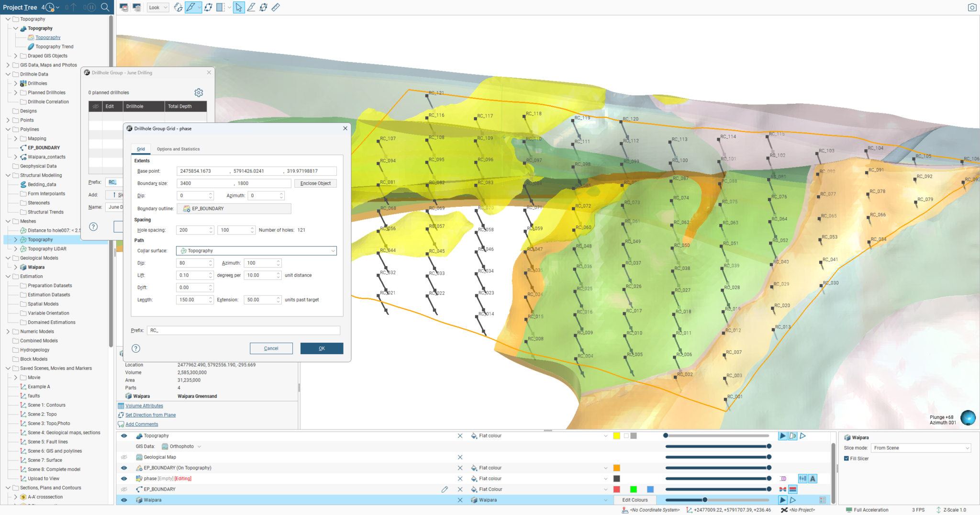Uncheck the Fill Slicer checkbox
This screenshot has width=980, height=515.
[x=846, y=459]
